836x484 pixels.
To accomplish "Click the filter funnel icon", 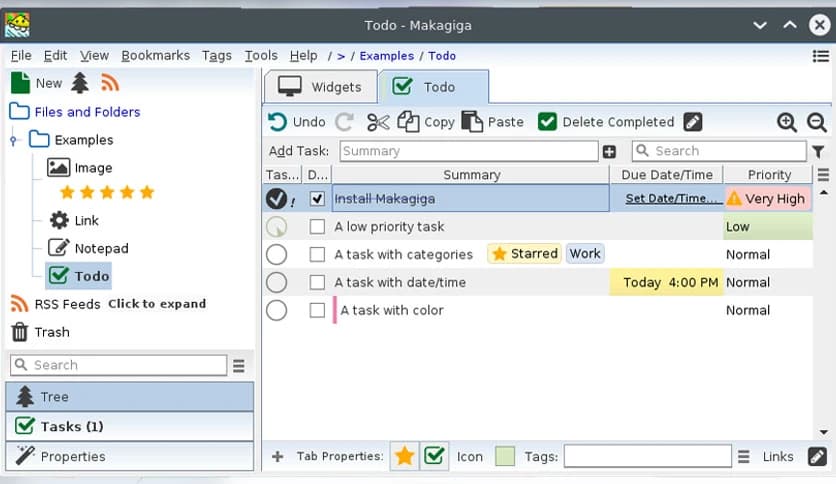I will pyautogui.click(x=818, y=152).
